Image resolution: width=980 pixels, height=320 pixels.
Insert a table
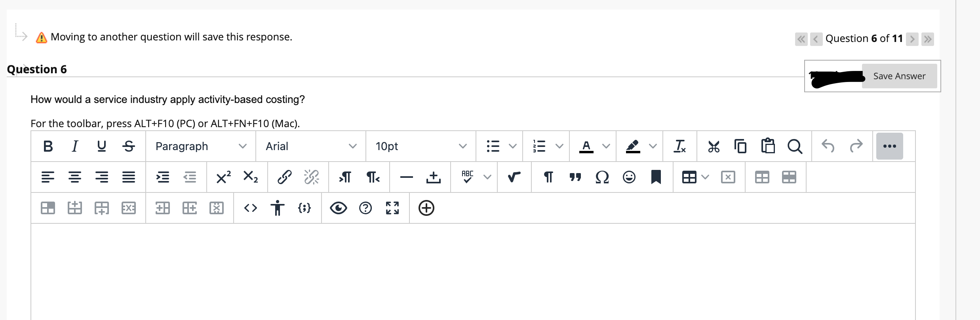click(689, 177)
